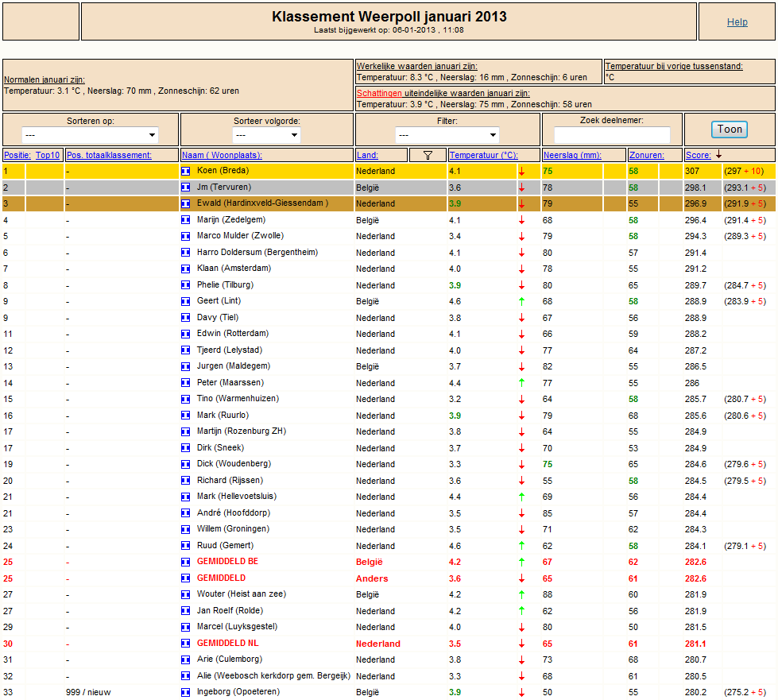Click the blue icon beside Marijn (Zedelgem)
The image size is (778, 700).
[186, 220]
